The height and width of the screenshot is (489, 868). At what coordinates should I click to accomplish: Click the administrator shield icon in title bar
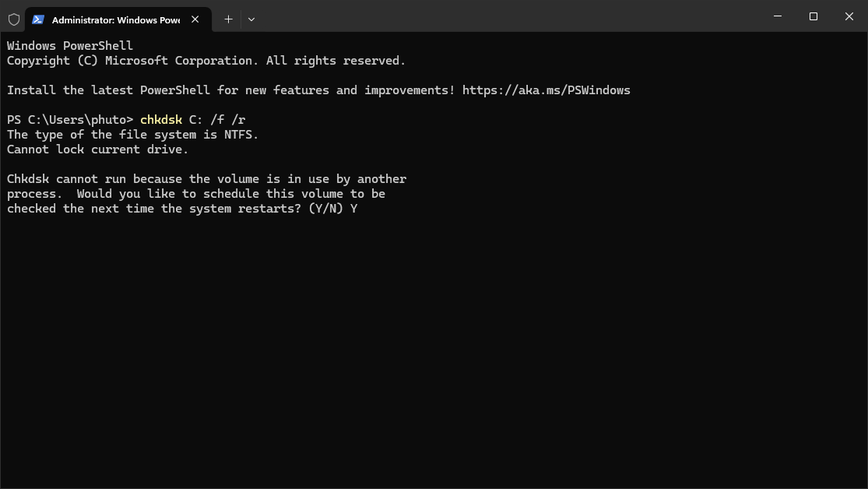pos(14,19)
